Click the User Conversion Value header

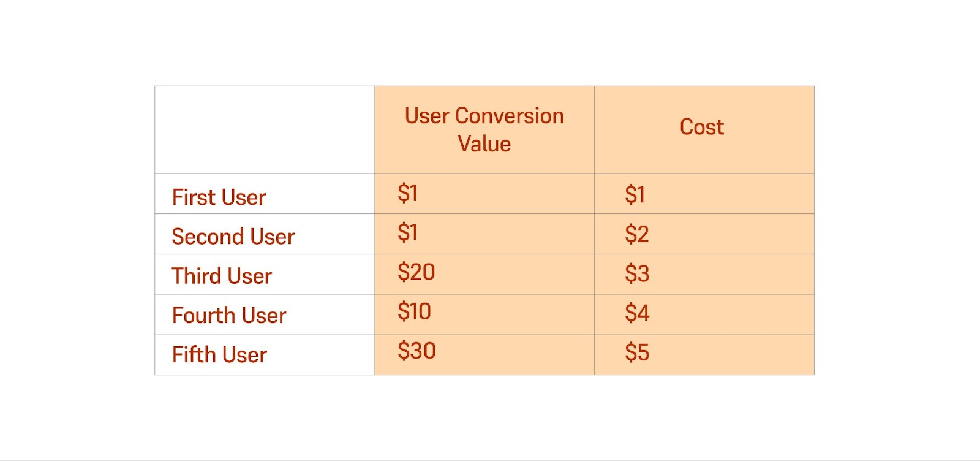[484, 129]
